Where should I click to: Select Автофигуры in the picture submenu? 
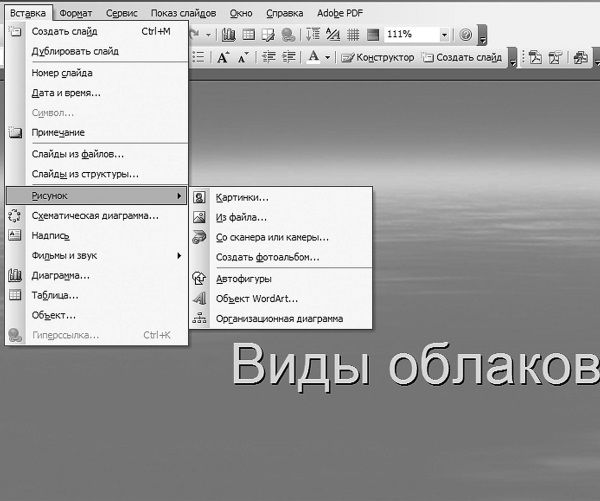tap(244, 279)
